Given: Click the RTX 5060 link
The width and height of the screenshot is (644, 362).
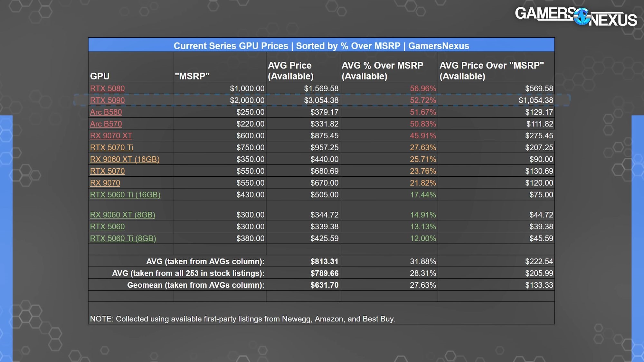Looking at the screenshot, I should coord(107,227).
